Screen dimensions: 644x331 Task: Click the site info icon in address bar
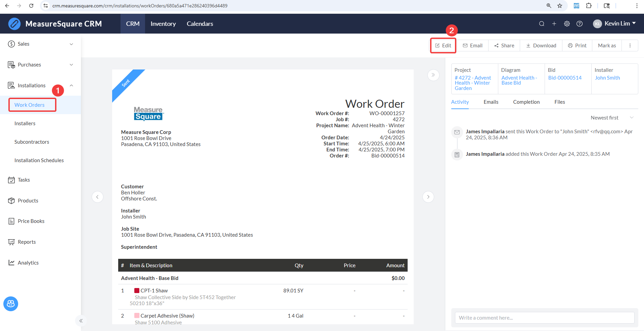point(46,6)
